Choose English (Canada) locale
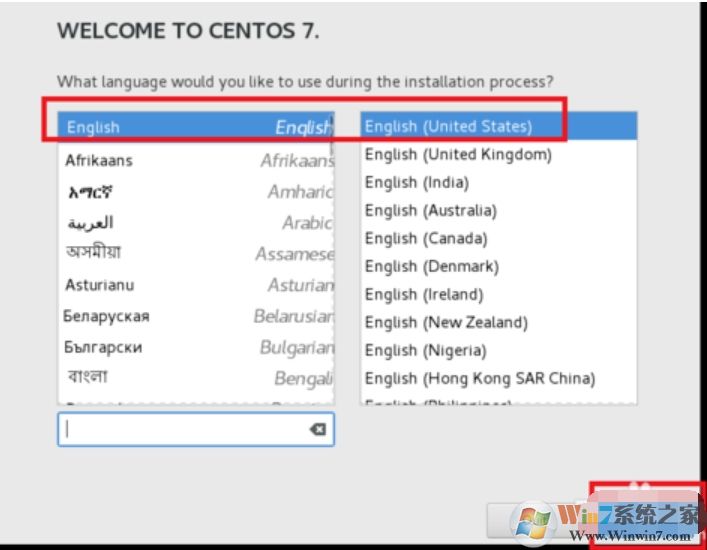 tap(498, 238)
